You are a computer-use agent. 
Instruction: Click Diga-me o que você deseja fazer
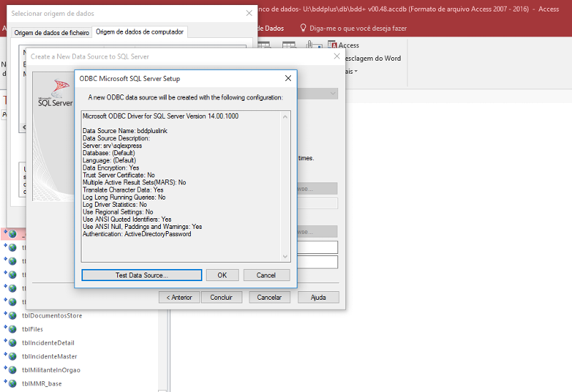coord(358,28)
